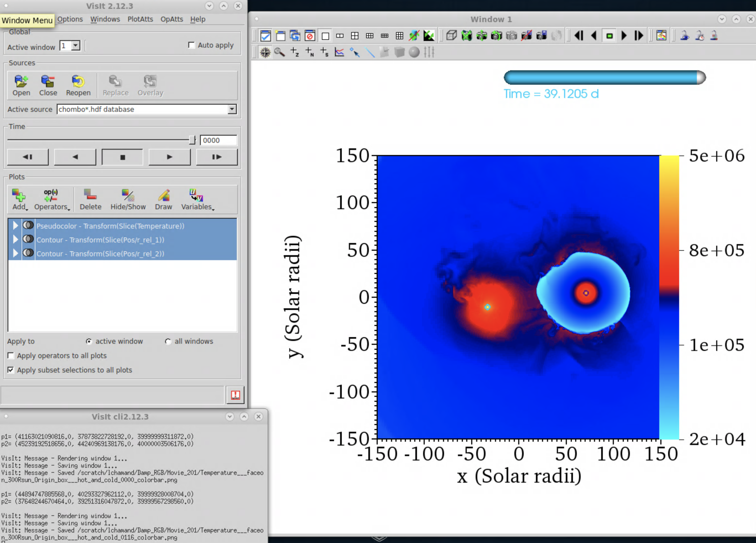The image size is (756, 543).
Task: Click the main panel stop button
Action: pyautogui.click(x=122, y=157)
